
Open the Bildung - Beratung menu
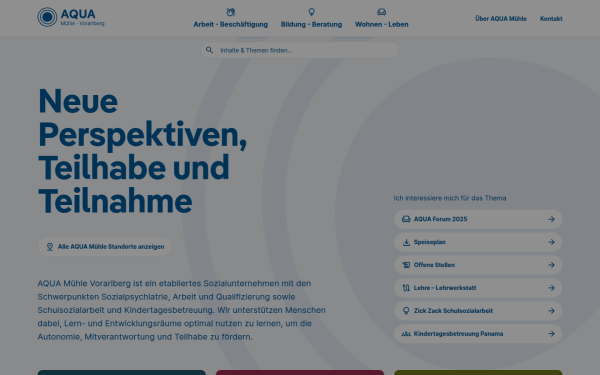click(x=311, y=18)
